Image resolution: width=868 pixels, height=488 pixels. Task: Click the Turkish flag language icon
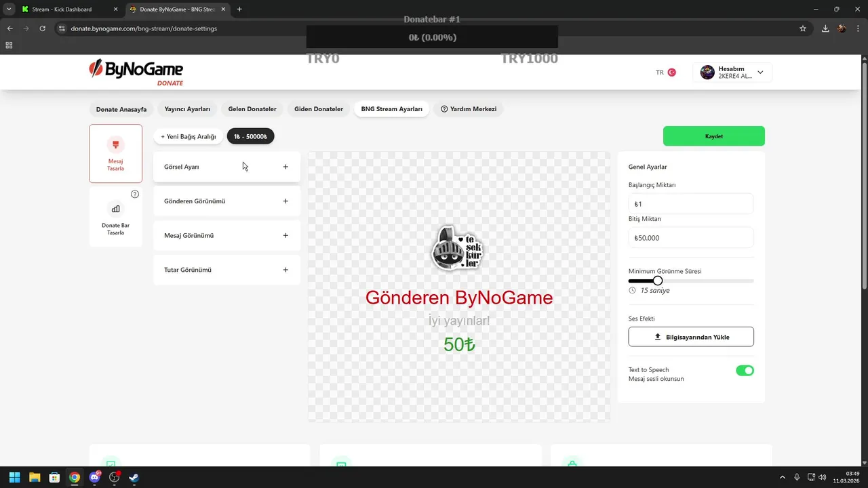(x=672, y=72)
